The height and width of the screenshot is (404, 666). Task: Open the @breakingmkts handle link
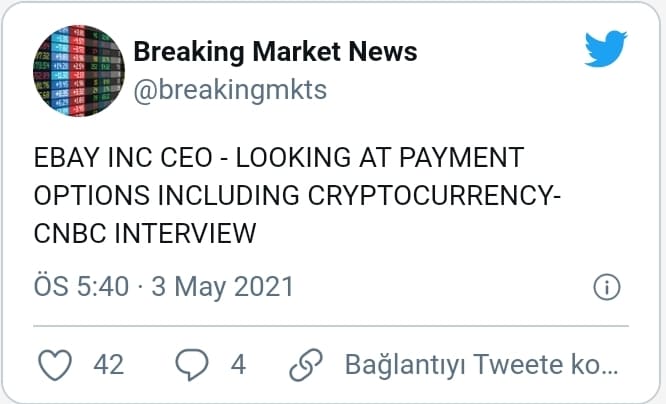(x=230, y=89)
